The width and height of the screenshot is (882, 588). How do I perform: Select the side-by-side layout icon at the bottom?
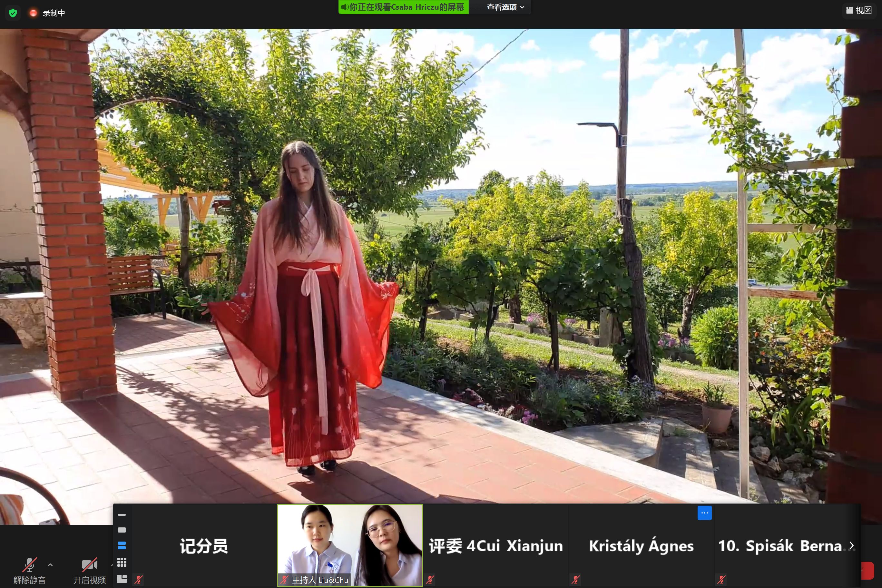tap(122, 579)
